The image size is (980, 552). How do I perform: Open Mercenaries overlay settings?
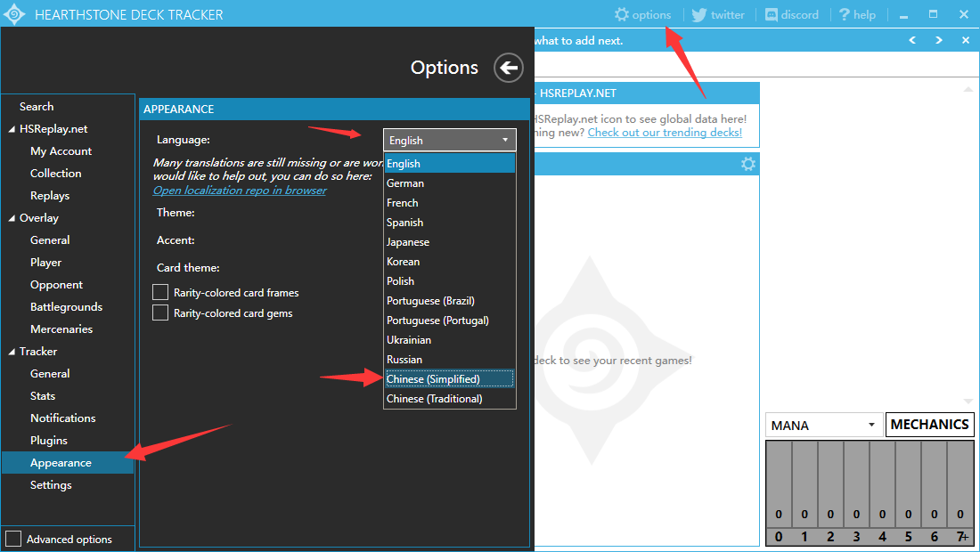(61, 329)
